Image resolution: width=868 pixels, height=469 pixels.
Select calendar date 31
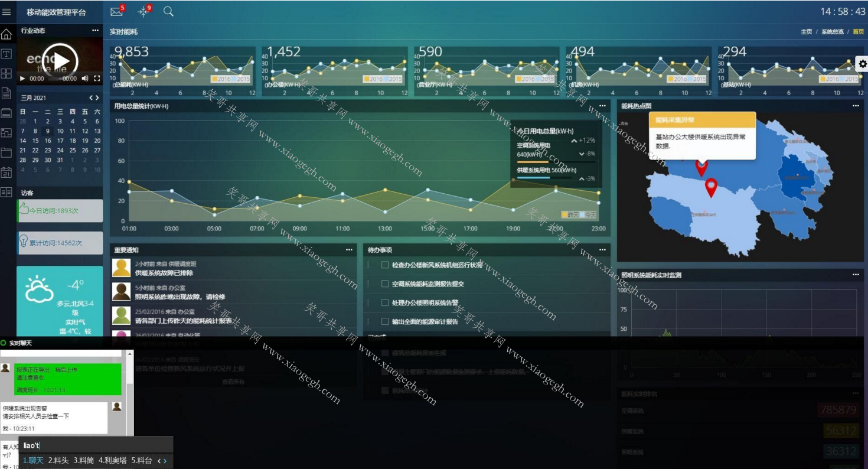click(60, 160)
